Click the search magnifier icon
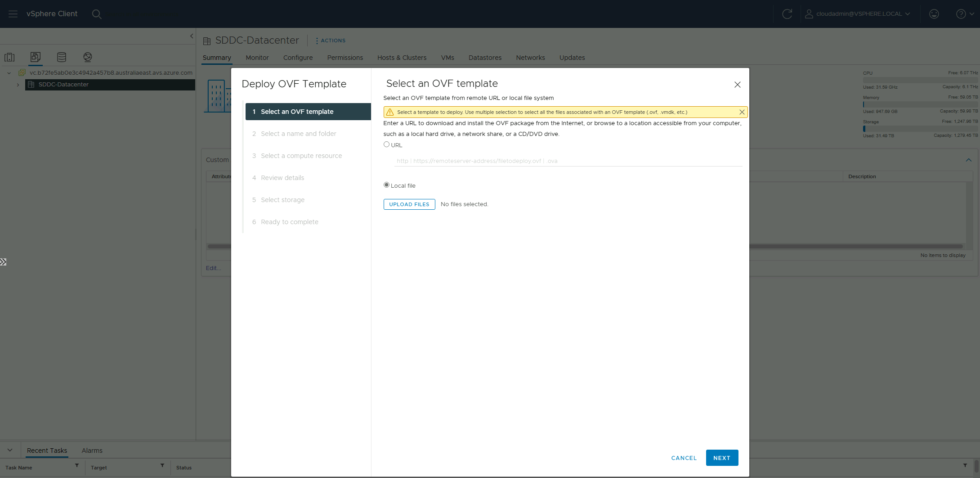Screen dimensions: 980x478 96,14
